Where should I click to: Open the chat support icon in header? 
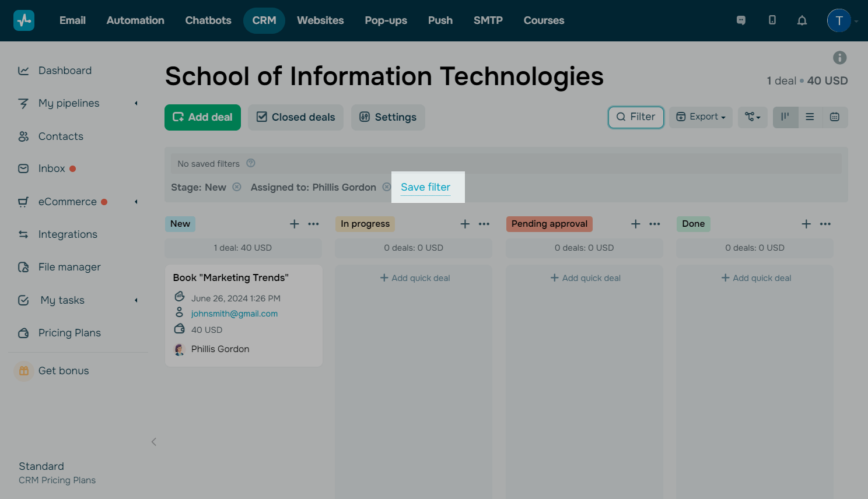coord(741,20)
